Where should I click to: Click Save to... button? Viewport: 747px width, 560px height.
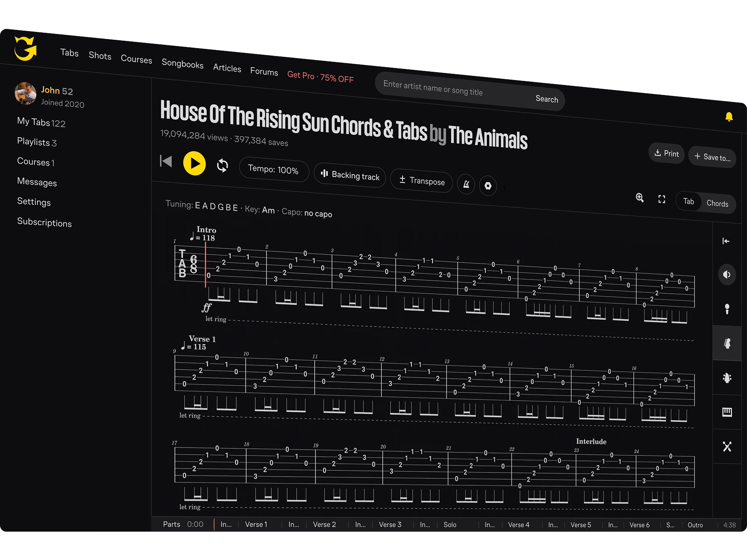pyautogui.click(x=713, y=157)
